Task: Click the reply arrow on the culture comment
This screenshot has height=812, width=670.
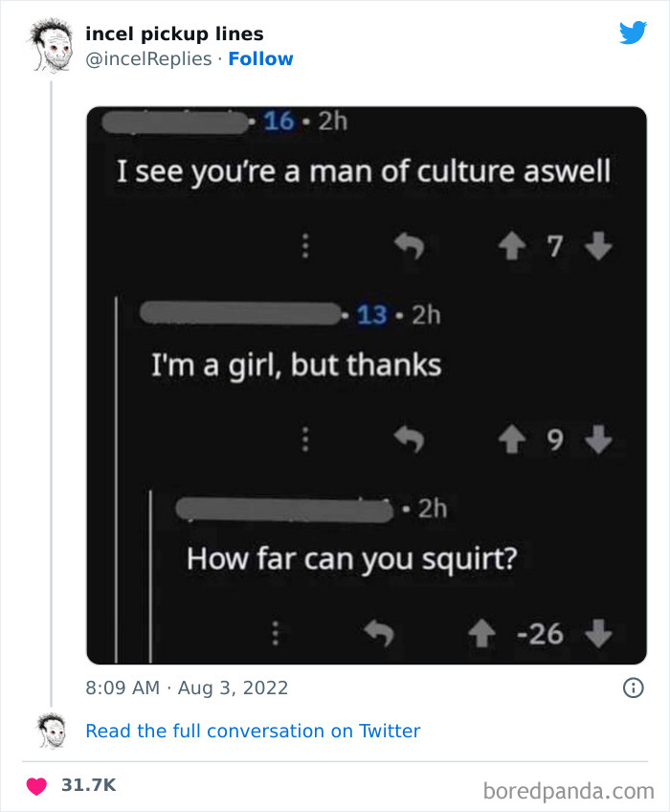Action: pyautogui.click(x=411, y=246)
